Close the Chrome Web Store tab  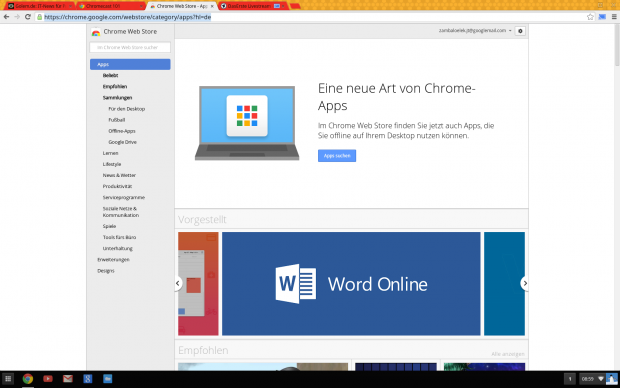(212, 6)
